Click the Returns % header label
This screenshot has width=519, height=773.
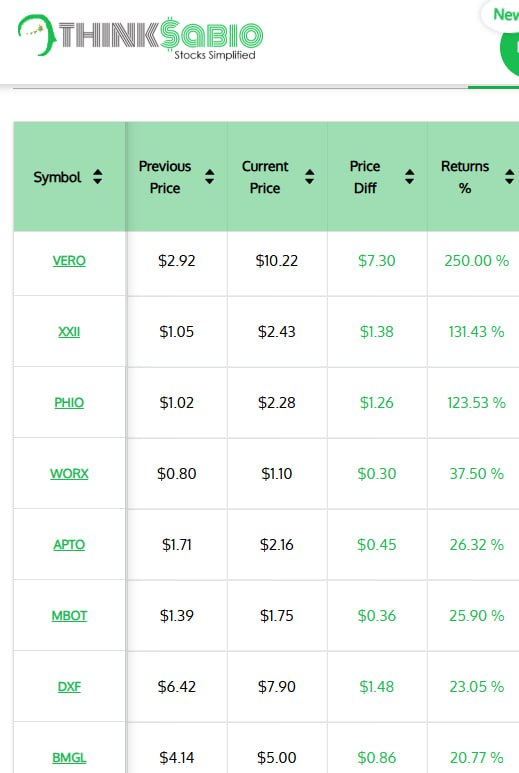tap(465, 177)
